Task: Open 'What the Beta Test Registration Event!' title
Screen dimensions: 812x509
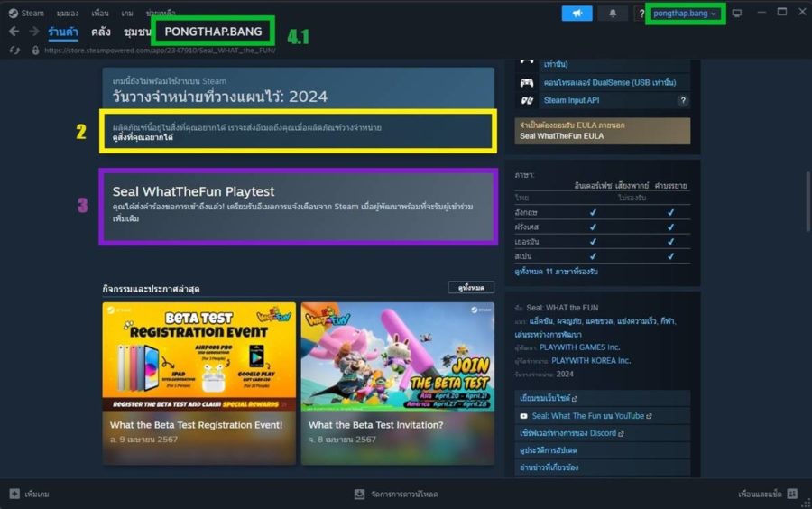Action: tap(197, 425)
